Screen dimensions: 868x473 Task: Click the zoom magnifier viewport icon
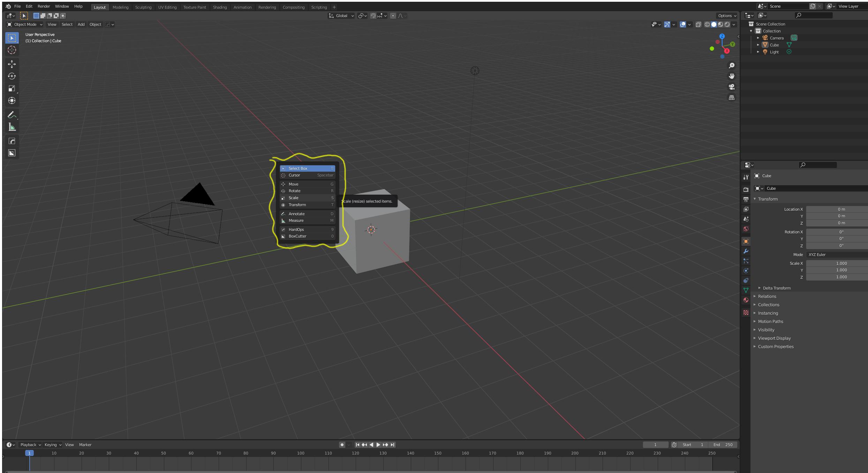coord(732,66)
